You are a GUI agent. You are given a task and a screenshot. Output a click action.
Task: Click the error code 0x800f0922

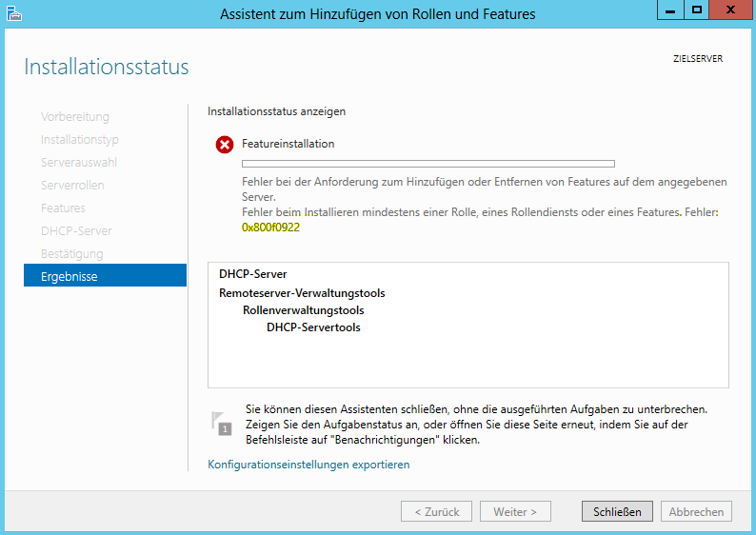[270, 228]
